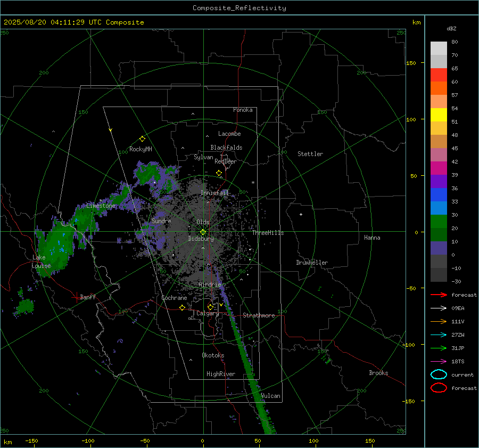Pick the bright yellow 51-54 dBZ swatch
The width and height of the screenshot is (479, 448).
[439, 115]
